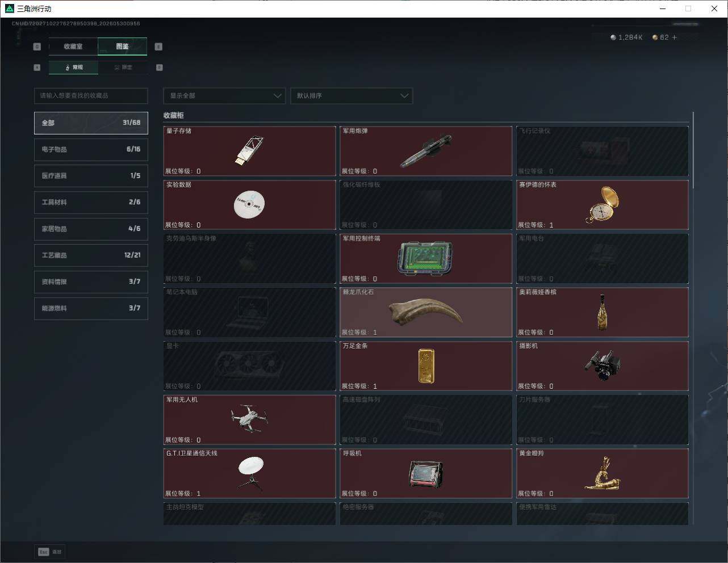
Task: Click the plus icon beside 62 currency
Action: (675, 37)
